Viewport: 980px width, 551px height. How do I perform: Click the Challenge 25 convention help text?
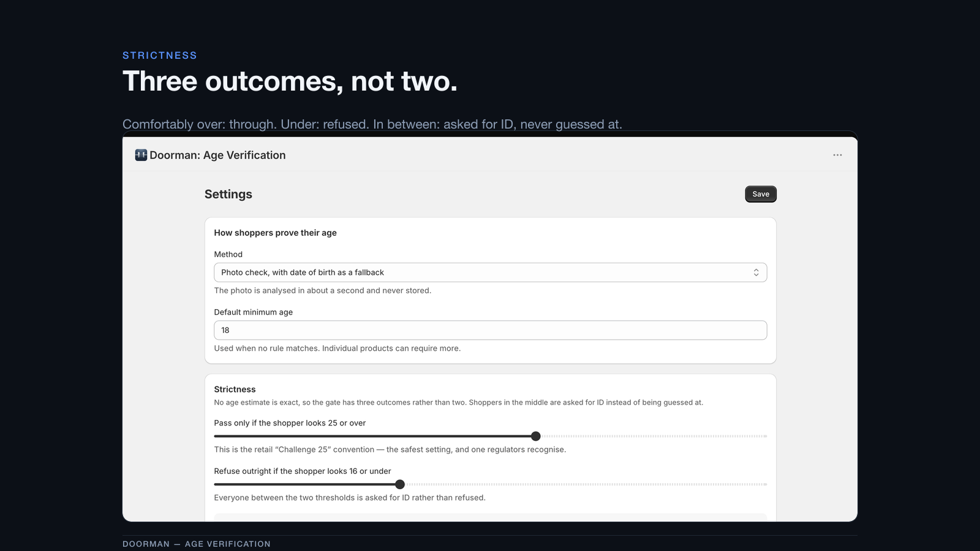coord(390,449)
